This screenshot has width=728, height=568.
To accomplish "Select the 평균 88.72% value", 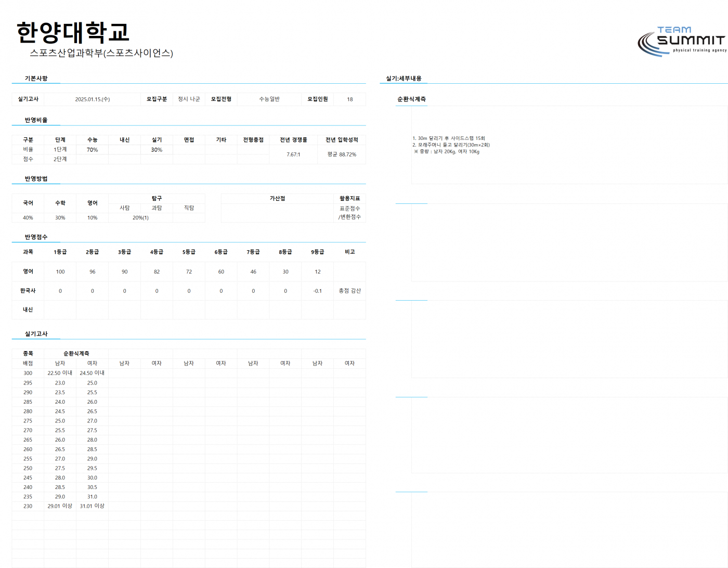I will click(342, 154).
